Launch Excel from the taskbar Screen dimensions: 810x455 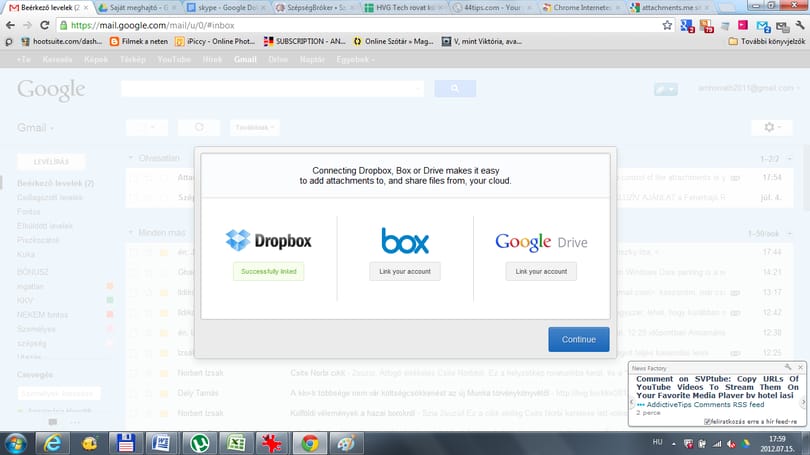(x=236, y=443)
